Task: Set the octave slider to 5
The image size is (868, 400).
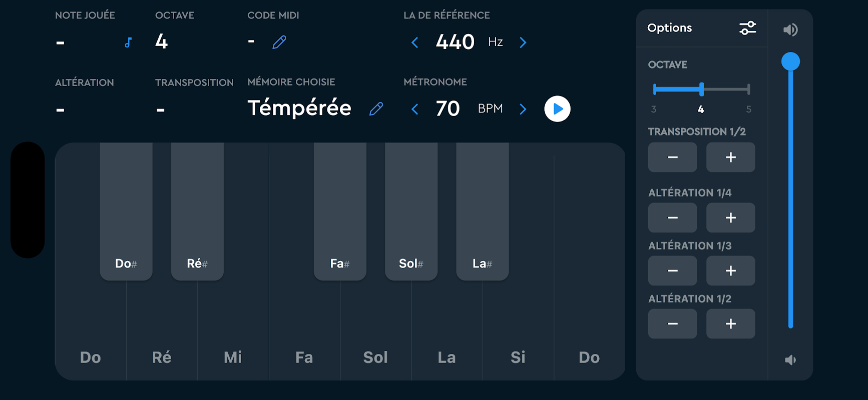Action: coord(748,89)
